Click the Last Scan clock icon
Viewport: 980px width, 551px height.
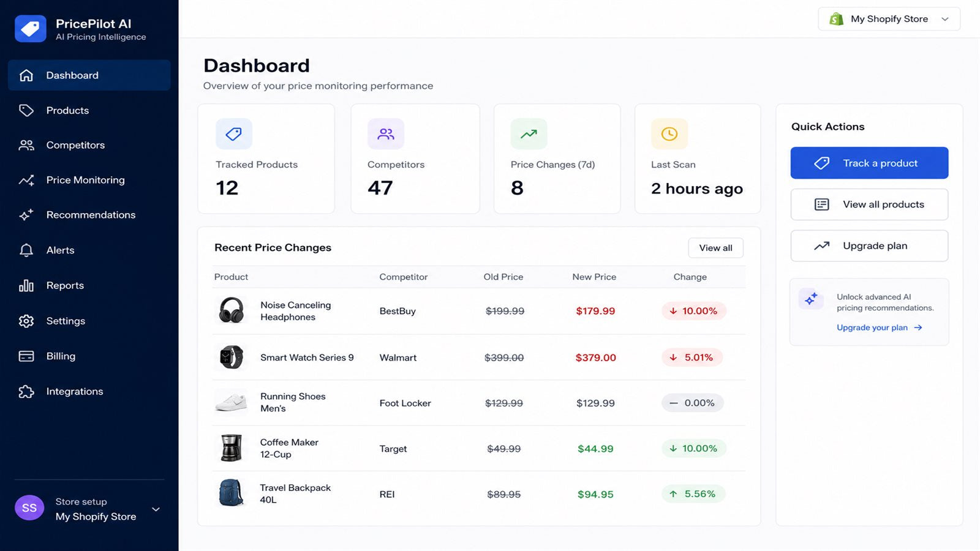(669, 133)
